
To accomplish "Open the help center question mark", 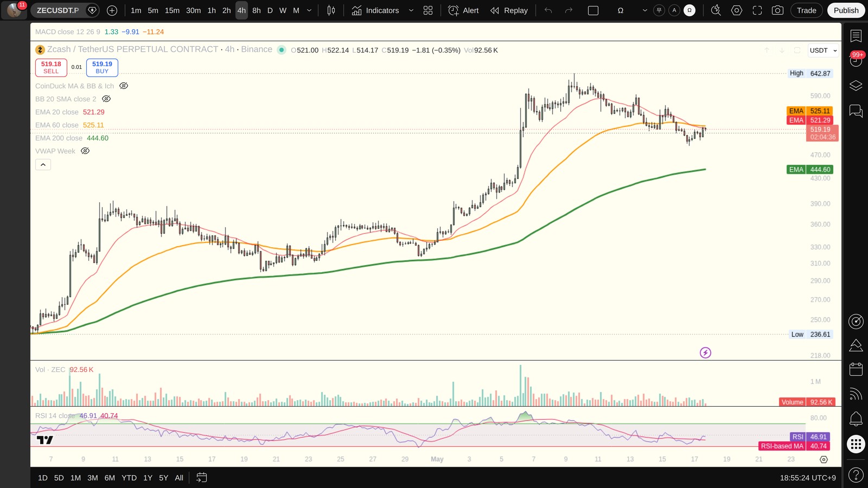I will click(x=856, y=476).
